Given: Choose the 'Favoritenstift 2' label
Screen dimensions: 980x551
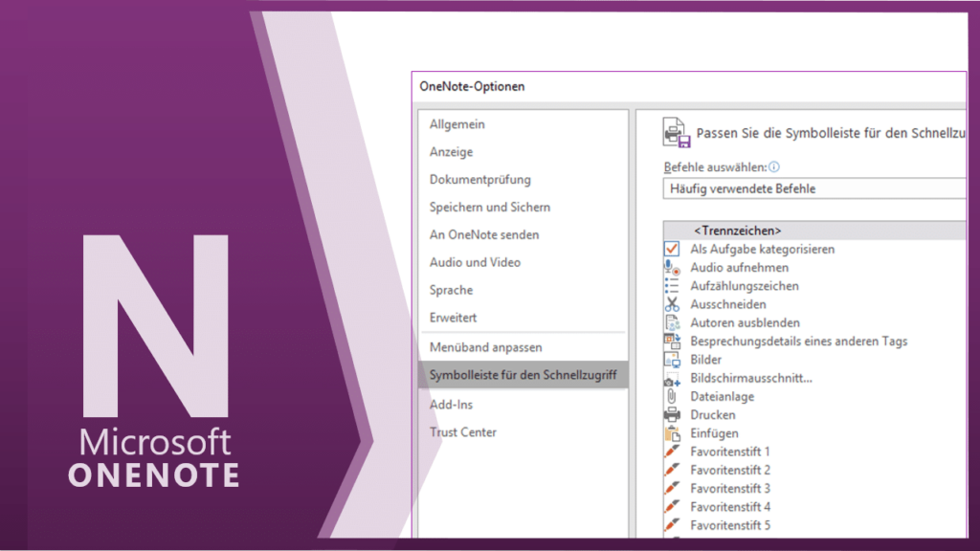Looking at the screenshot, I should (730, 470).
